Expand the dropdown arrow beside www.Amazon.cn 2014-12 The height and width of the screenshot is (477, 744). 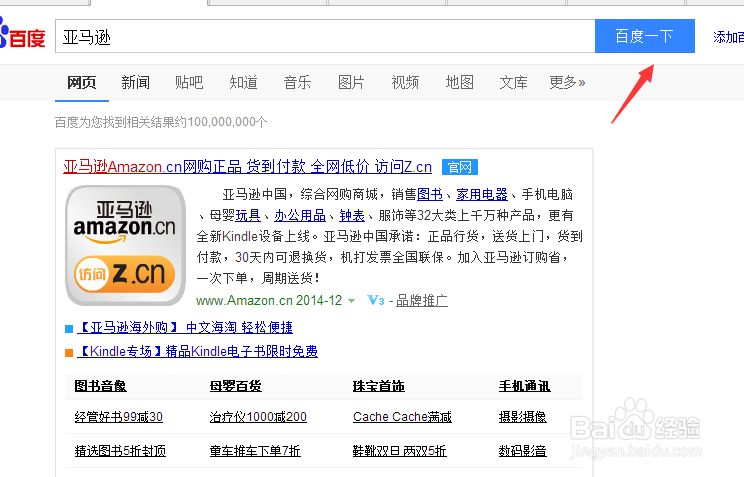coord(352,301)
